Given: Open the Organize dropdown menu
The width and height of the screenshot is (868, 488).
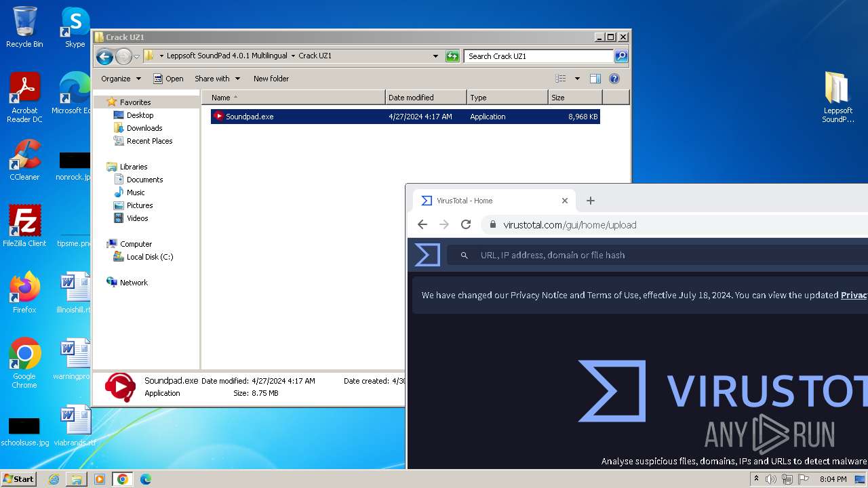Looking at the screenshot, I should pyautogui.click(x=121, y=79).
